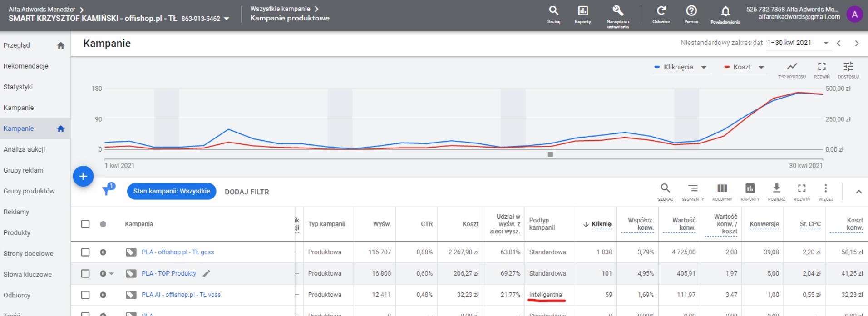
Task: Expand the date range 1–30 kwi 2021 dropdown
Action: pyautogui.click(x=826, y=43)
